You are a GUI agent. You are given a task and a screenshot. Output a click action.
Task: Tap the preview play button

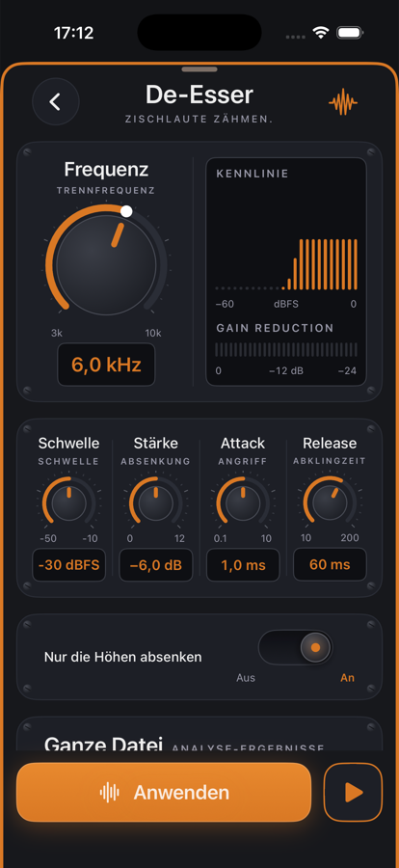coord(353,792)
